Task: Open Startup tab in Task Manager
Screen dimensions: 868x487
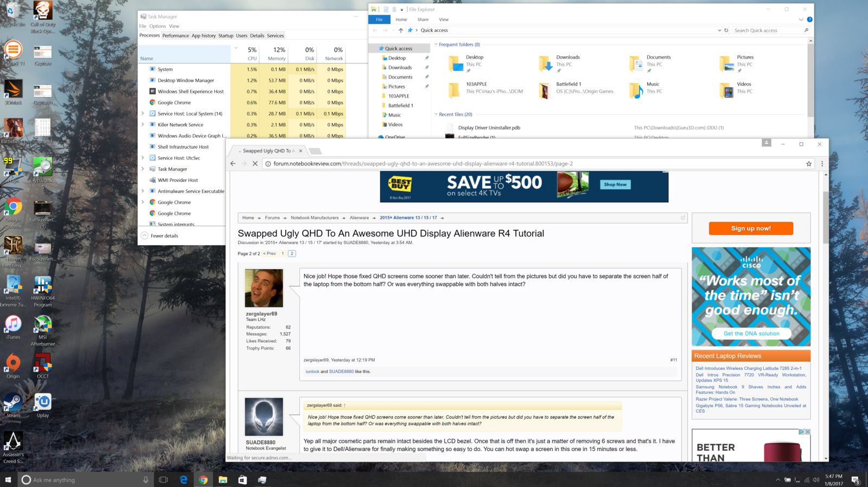Action: click(226, 36)
